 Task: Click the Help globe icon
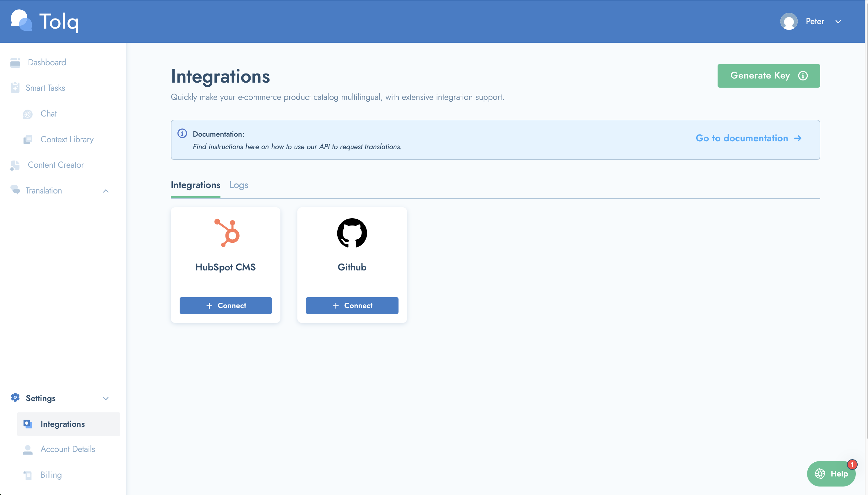820,474
